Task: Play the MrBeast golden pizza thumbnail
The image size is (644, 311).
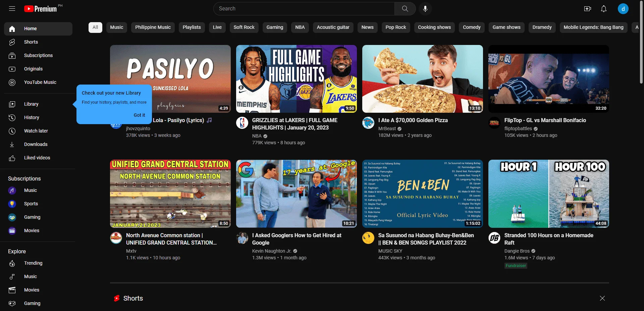Action: point(423,79)
